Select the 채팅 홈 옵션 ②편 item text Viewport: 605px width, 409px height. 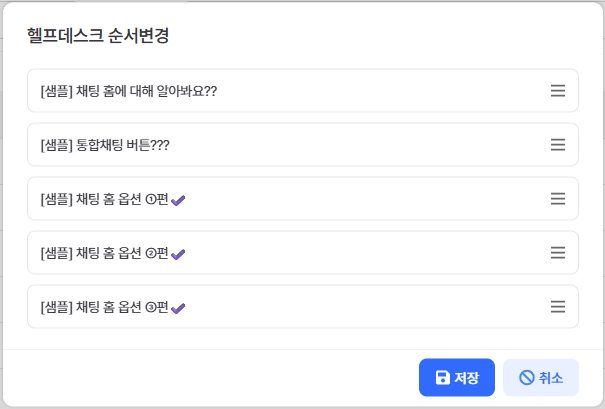(x=121, y=253)
